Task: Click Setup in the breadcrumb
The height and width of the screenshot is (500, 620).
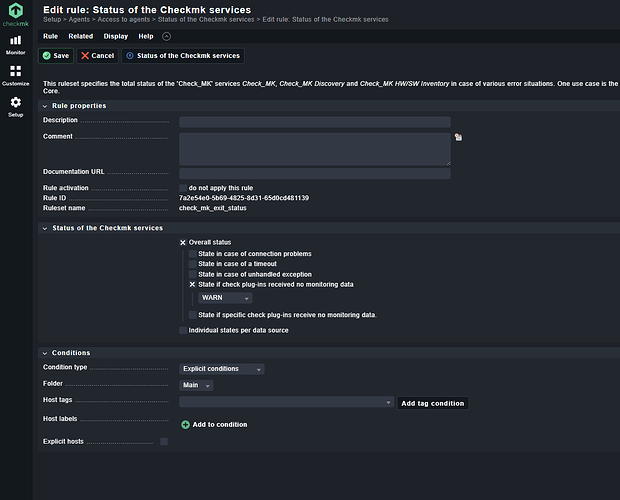Action: (x=52, y=19)
